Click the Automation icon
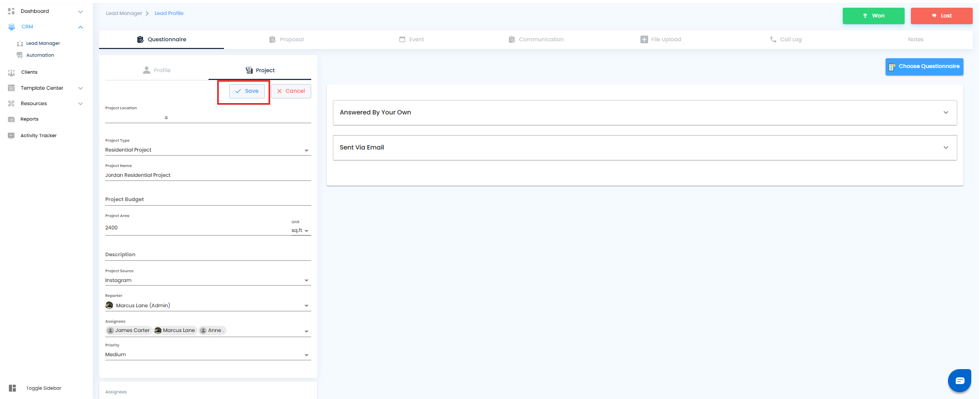Image resolution: width=980 pixels, height=399 pixels. (20, 55)
